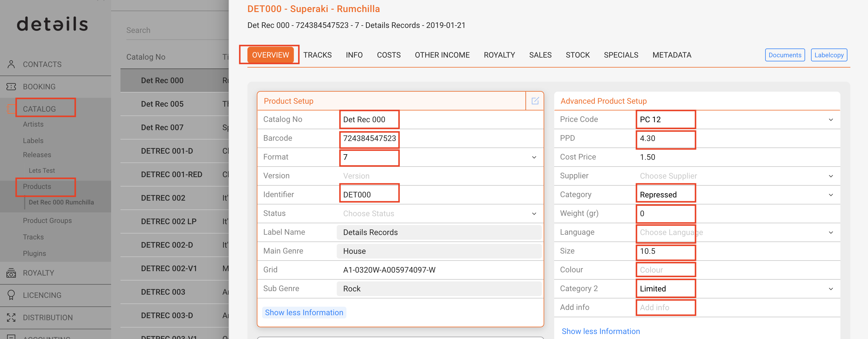
Task: Switch to the Tracks tab
Action: pyautogui.click(x=317, y=55)
